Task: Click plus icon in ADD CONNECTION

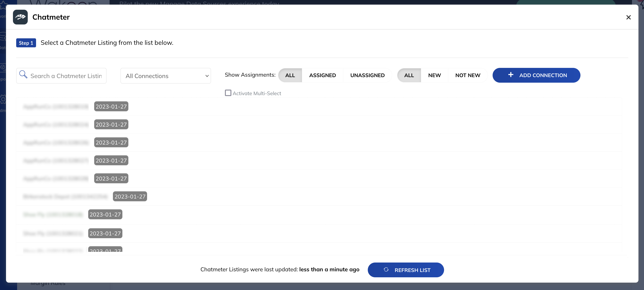Action: click(510, 75)
